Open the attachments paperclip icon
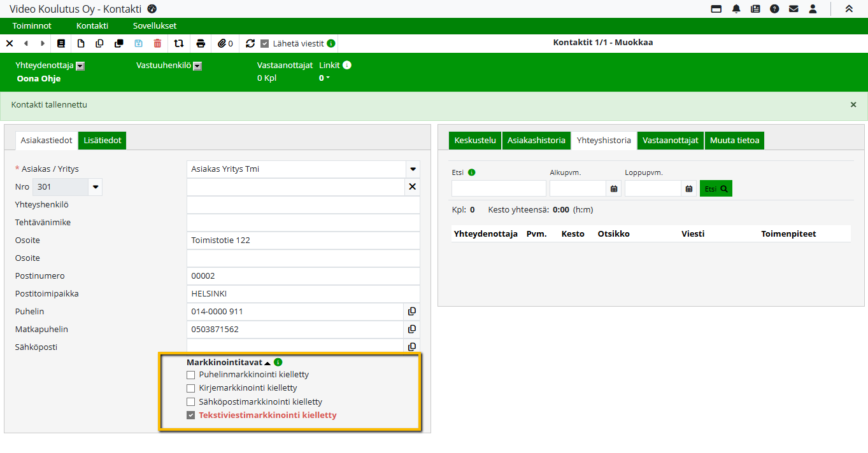868x453 pixels. [222, 43]
